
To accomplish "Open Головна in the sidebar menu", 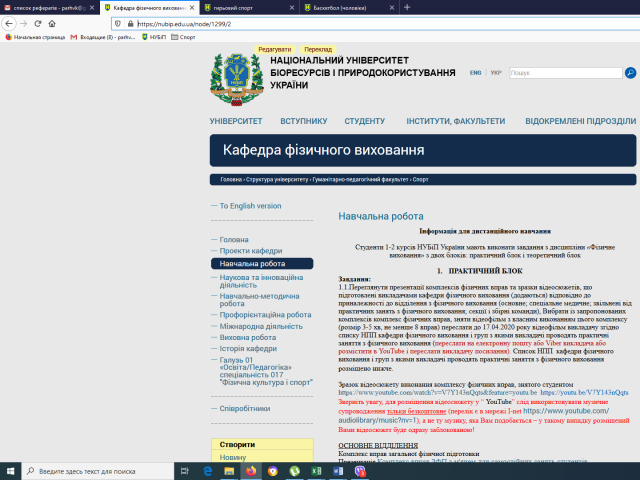I will [x=234, y=240].
